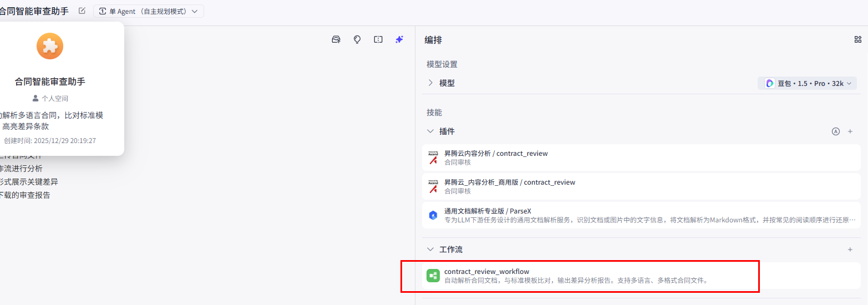Click the Ascend logo of 昇腾云_内容分析_商用版 plugin
Image resolution: width=868 pixels, height=305 pixels.
[x=433, y=186]
